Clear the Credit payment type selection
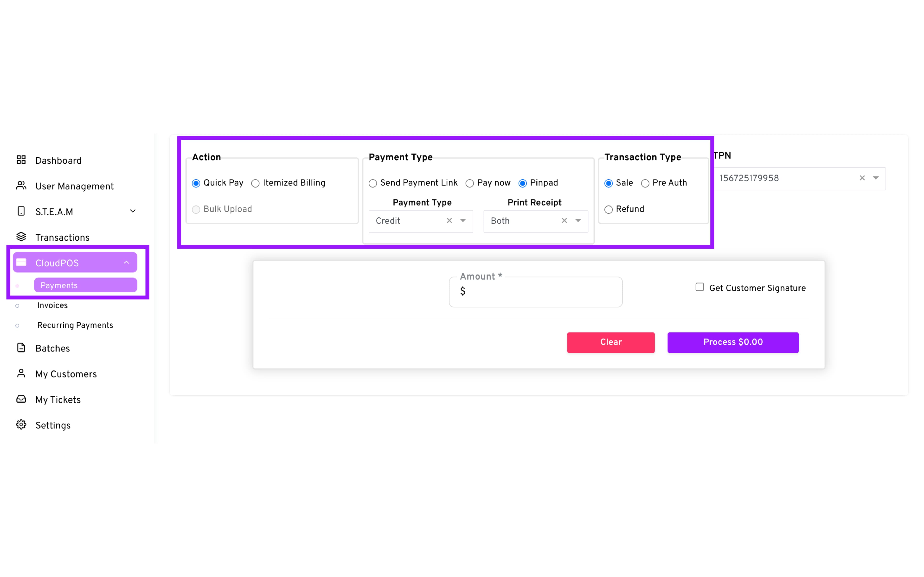Viewport: 924px width, 577px height. (449, 220)
